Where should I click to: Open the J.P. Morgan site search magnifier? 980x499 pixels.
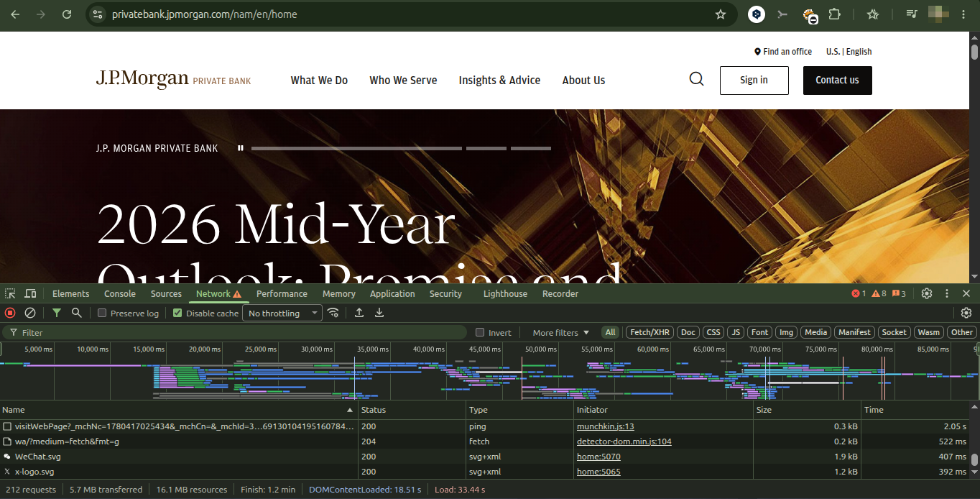[696, 79]
